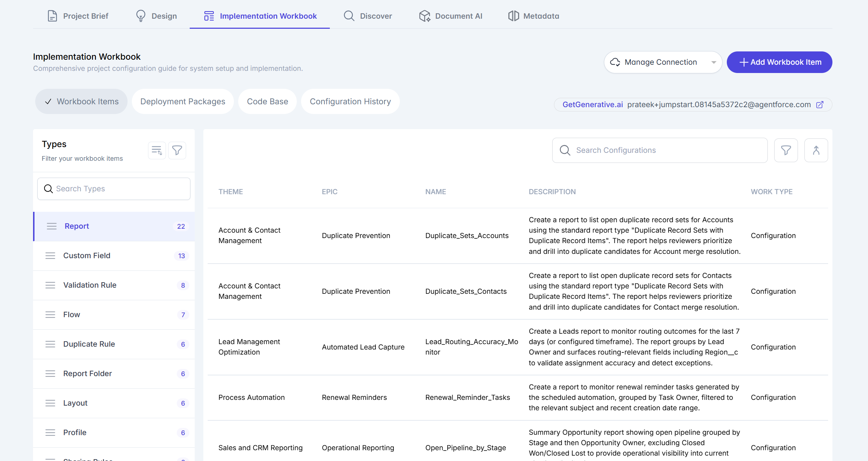
Task: Click Add Workbook Item button
Action: click(779, 62)
